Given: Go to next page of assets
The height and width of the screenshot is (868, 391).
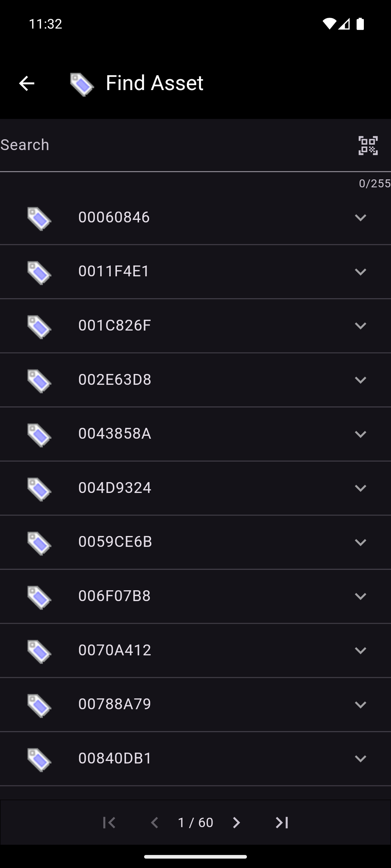Looking at the screenshot, I should tap(236, 823).
